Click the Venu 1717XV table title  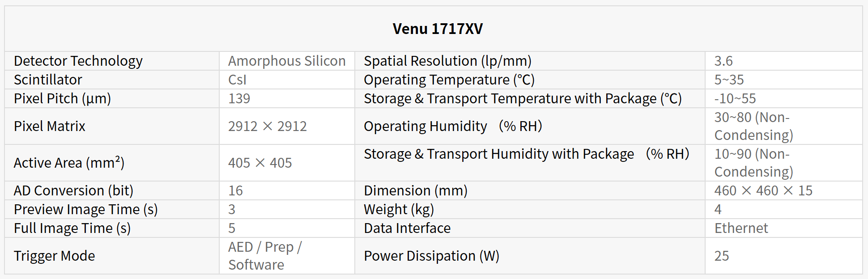coord(437,29)
